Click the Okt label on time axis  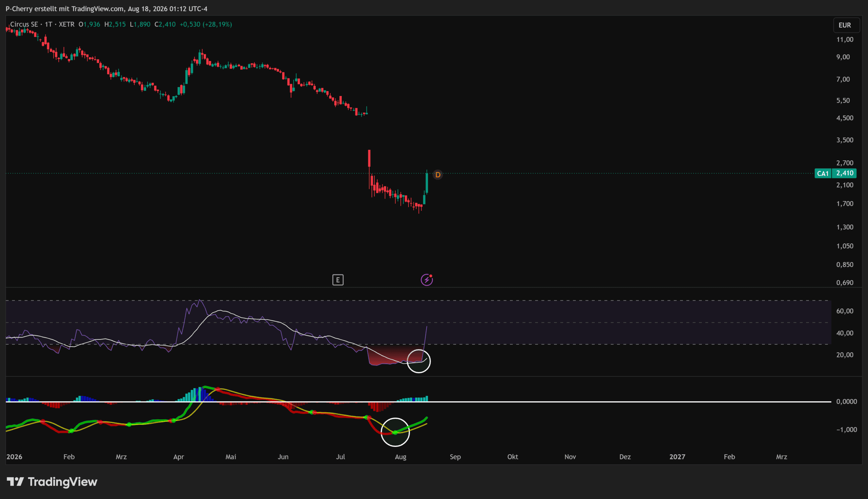pyautogui.click(x=513, y=457)
